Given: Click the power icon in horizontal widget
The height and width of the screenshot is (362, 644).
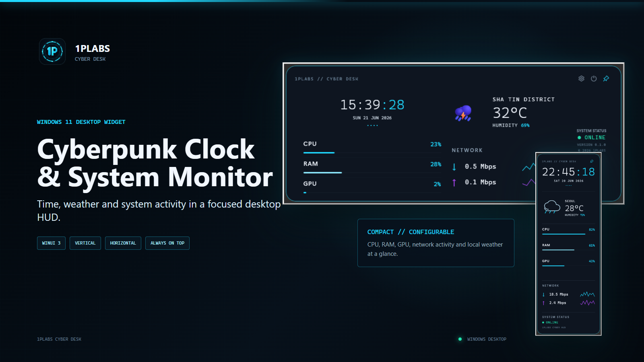Looking at the screenshot, I should point(594,78).
